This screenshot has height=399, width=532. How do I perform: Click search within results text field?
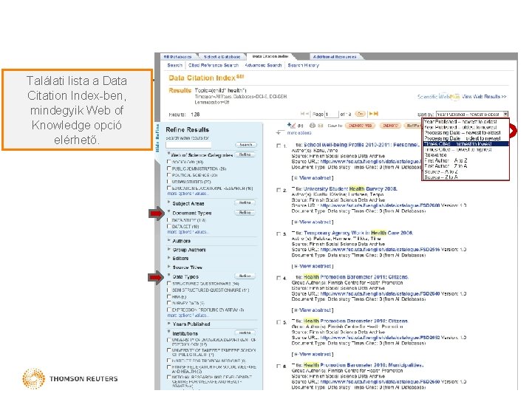pyautogui.click(x=188, y=145)
